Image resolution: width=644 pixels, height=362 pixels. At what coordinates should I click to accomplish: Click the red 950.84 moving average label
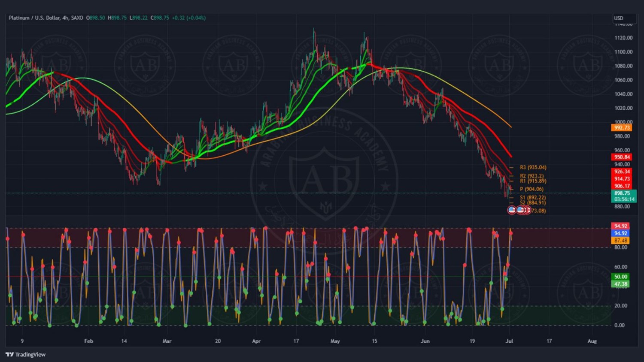pyautogui.click(x=622, y=157)
